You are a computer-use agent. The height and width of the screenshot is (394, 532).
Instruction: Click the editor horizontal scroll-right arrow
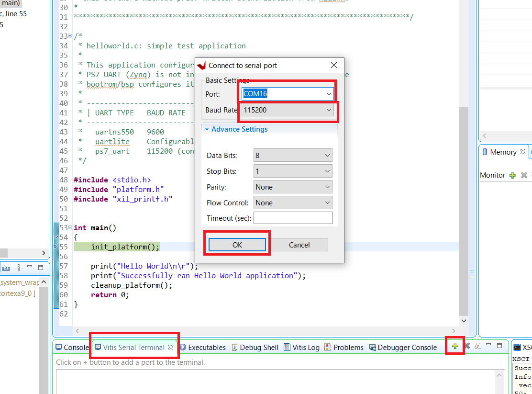coord(454,331)
